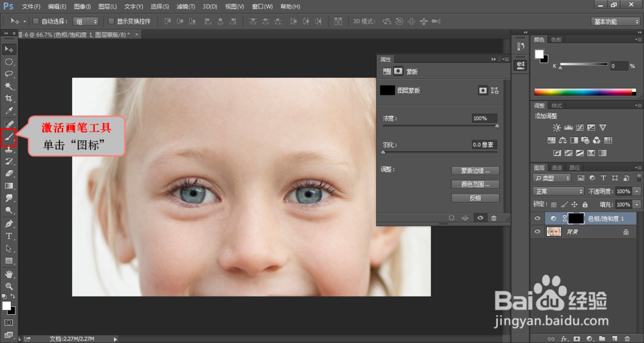644x343 pixels.
Task: Open 颜色 panel flyout menu
Action: coord(638,40)
